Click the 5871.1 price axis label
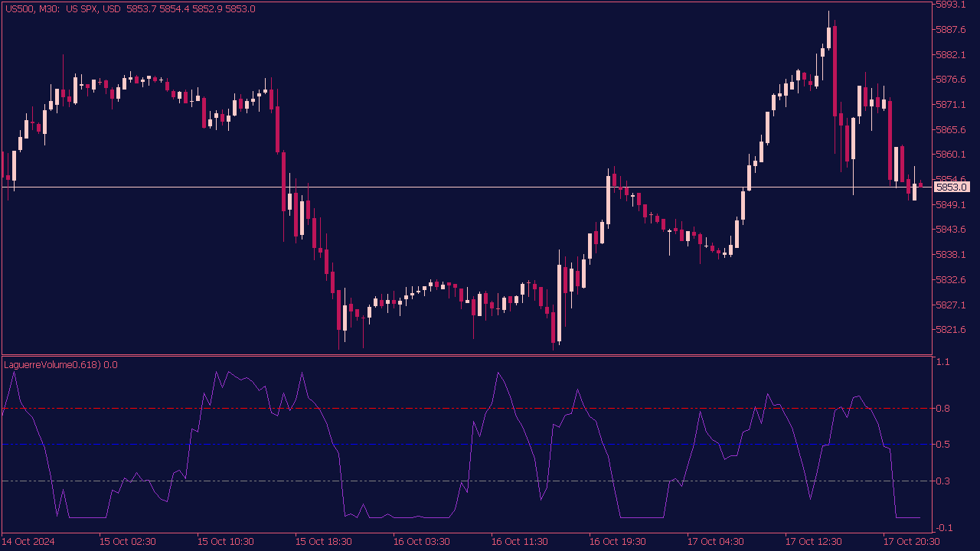Screen dimensions: 980x551 tap(950, 105)
